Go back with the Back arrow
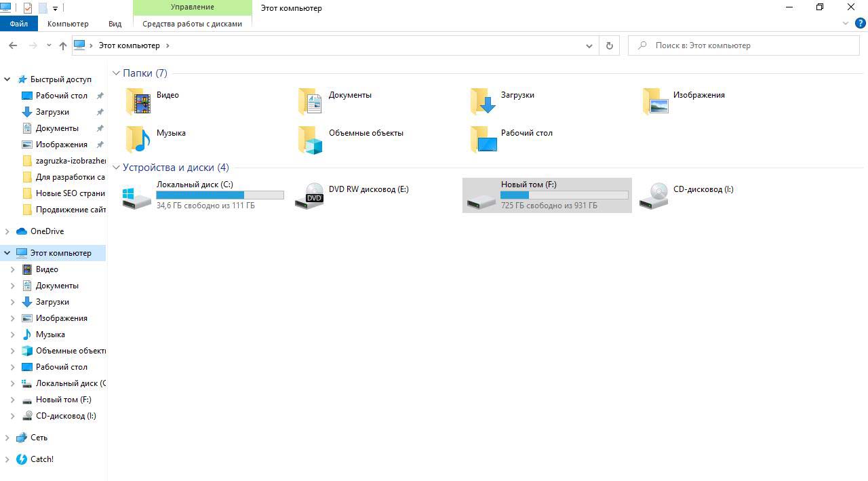 (x=13, y=45)
